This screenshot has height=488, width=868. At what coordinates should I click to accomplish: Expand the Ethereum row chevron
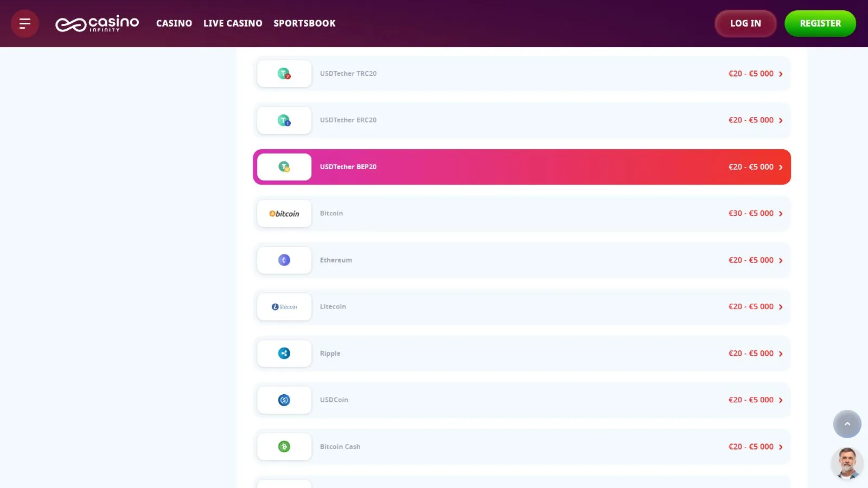tap(781, 261)
